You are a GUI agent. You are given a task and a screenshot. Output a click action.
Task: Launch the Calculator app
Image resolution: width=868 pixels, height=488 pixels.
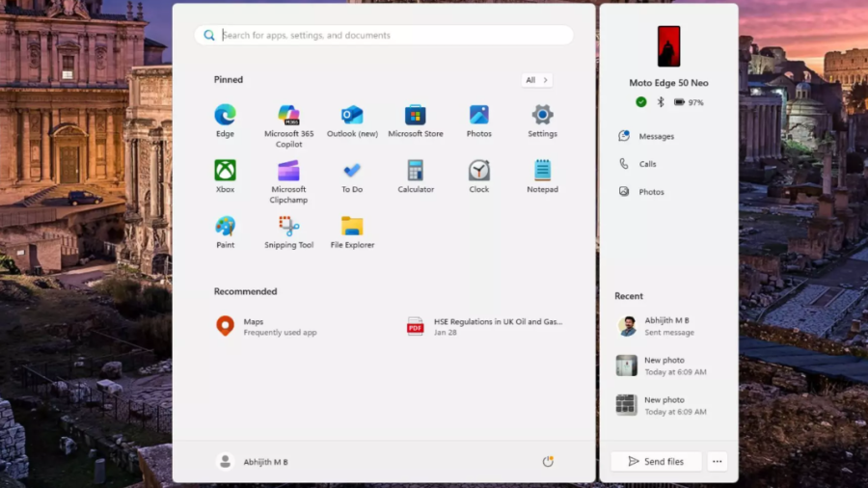[x=415, y=176]
